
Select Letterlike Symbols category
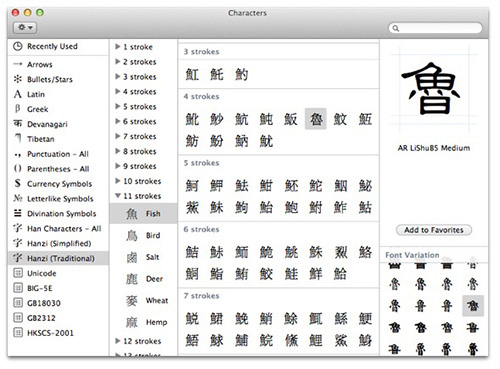[x=58, y=199]
